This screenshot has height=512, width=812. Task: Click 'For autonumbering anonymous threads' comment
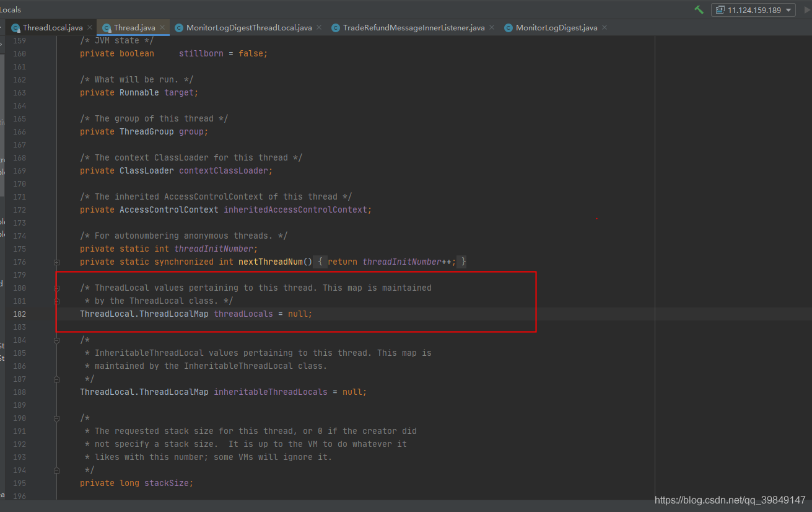tap(184, 236)
